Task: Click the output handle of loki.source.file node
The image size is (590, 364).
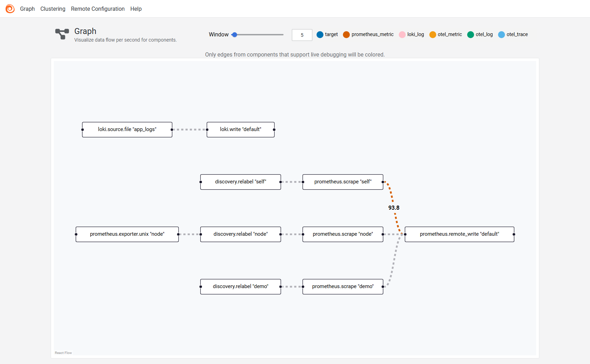Action: (x=172, y=130)
